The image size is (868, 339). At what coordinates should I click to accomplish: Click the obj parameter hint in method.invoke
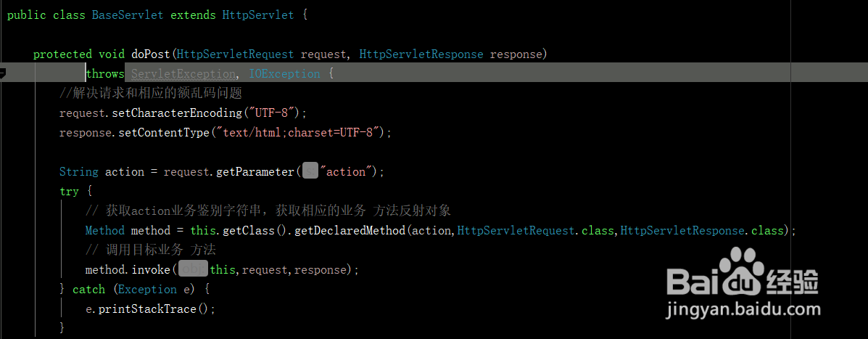click(193, 270)
